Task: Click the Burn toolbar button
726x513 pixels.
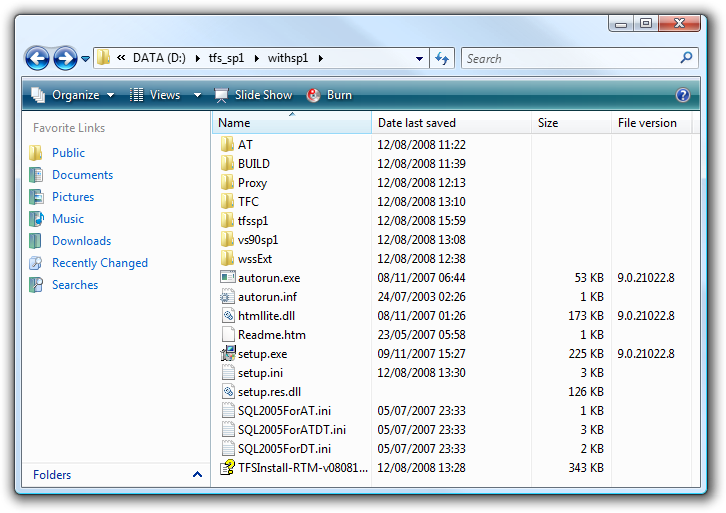Action: (329, 95)
